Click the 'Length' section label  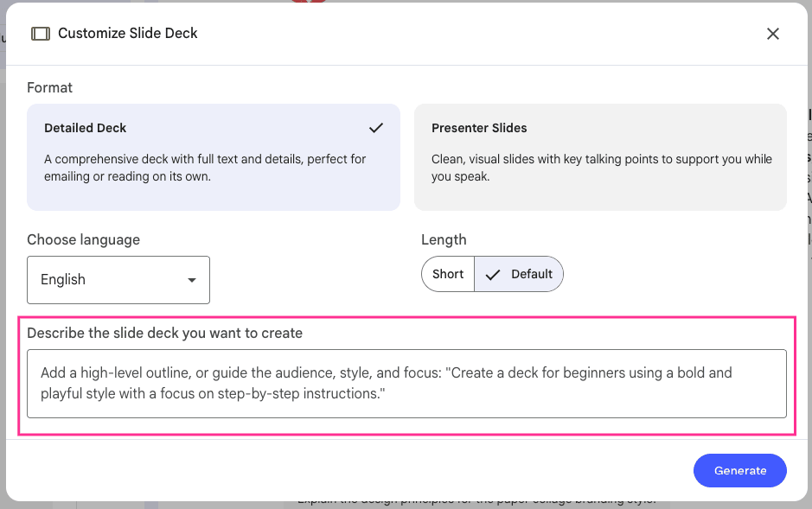coord(444,239)
